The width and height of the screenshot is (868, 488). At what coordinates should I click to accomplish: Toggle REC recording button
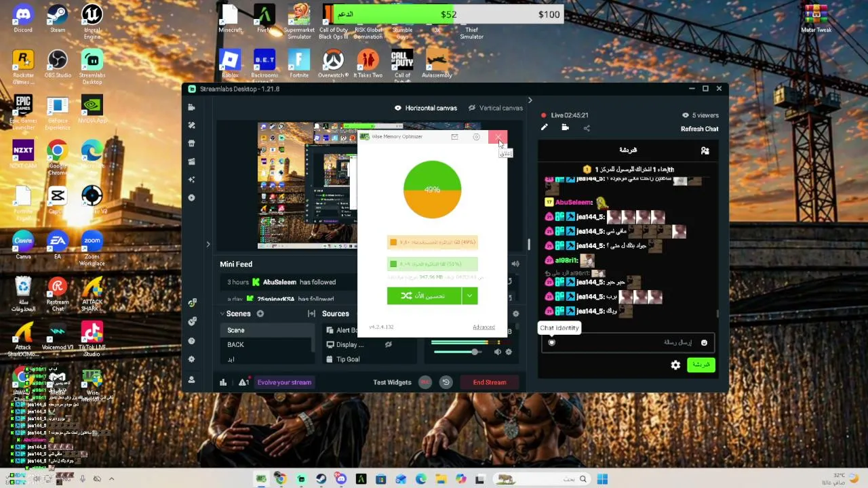[425, 382]
